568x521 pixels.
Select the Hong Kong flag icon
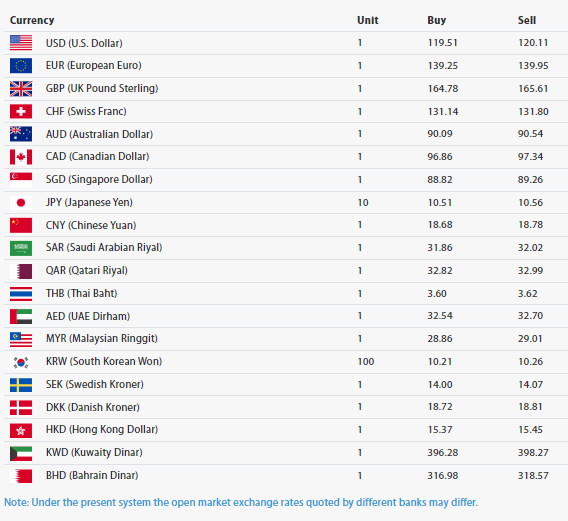(21, 430)
